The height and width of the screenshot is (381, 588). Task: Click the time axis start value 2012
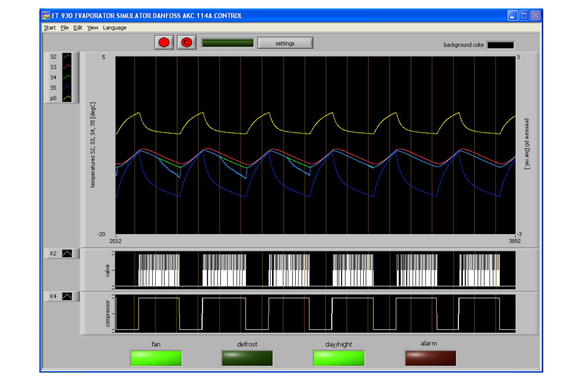pos(115,241)
